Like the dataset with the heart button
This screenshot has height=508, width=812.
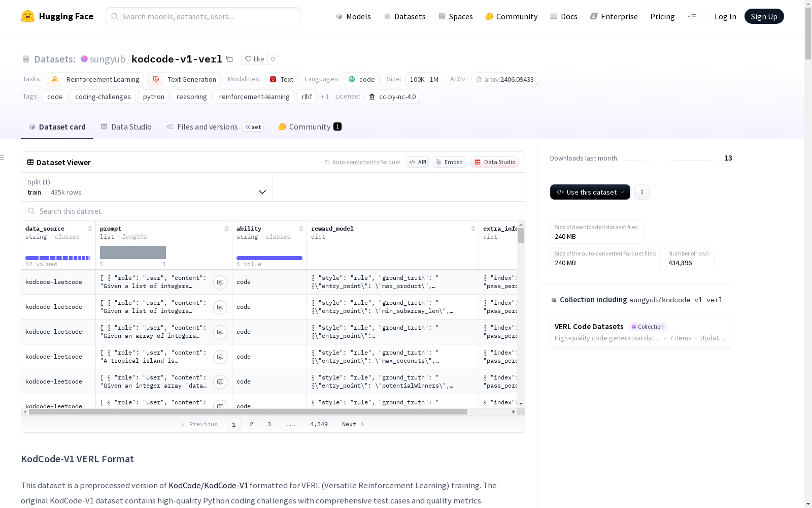click(x=254, y=59)
